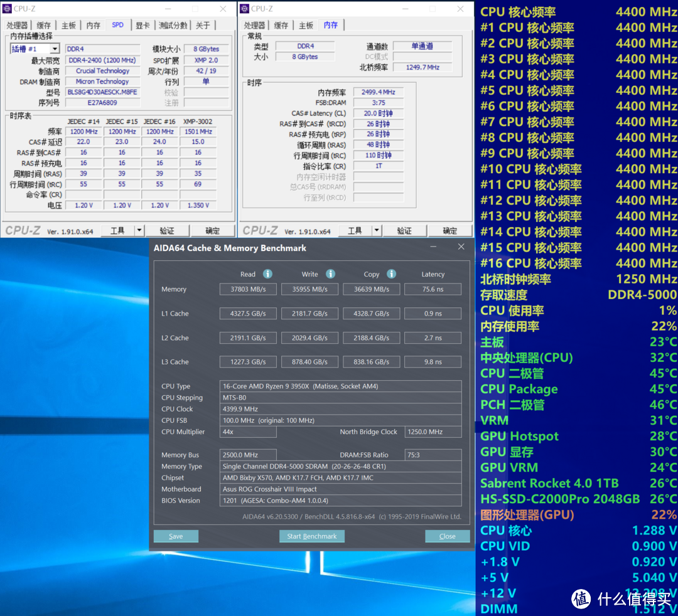The height and width of the screenshot is (616, 678).
Task: Click the 验证 button in right CPU-Z
Action: 404,231
